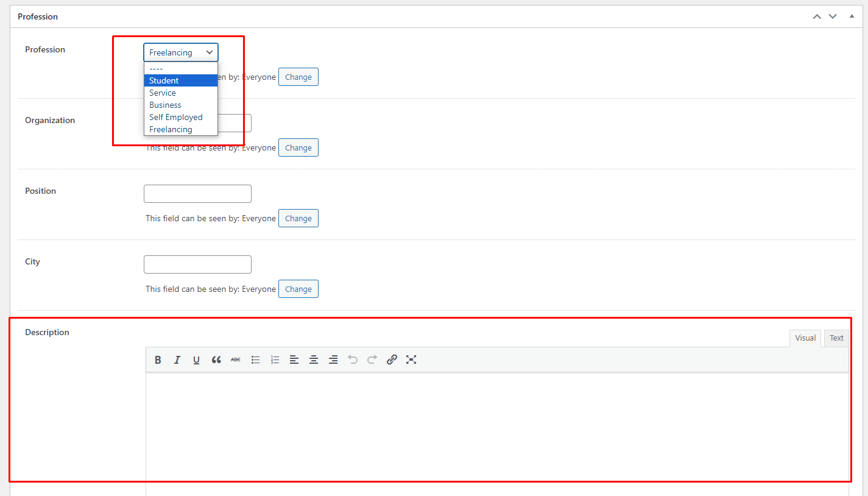Click the Redo arrow in editor toolbar
This screenshot has width=868, height=496.
[372, 360]
